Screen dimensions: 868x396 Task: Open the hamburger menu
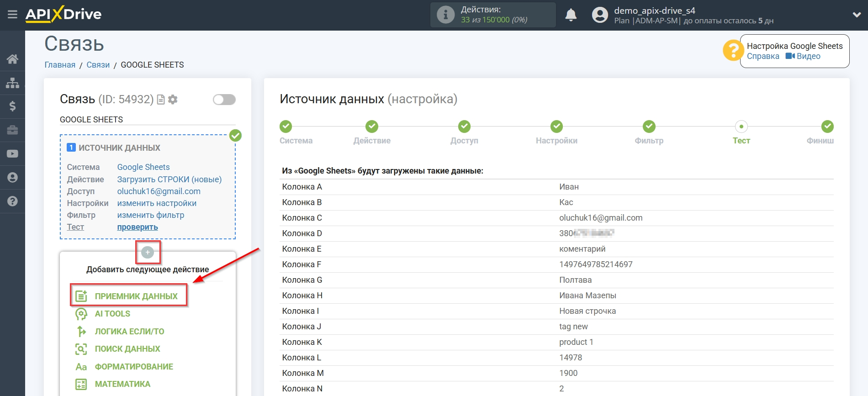pyautogui.click(x=12, y=15)
